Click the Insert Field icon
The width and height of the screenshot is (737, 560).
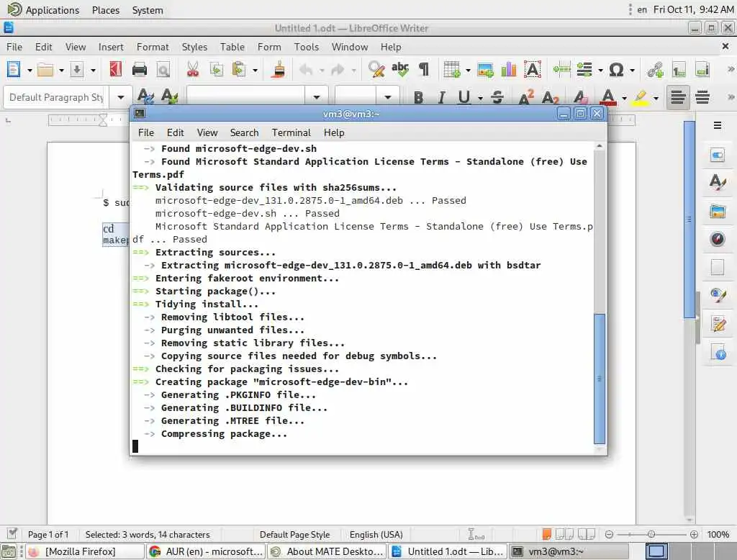coord(584,70)
